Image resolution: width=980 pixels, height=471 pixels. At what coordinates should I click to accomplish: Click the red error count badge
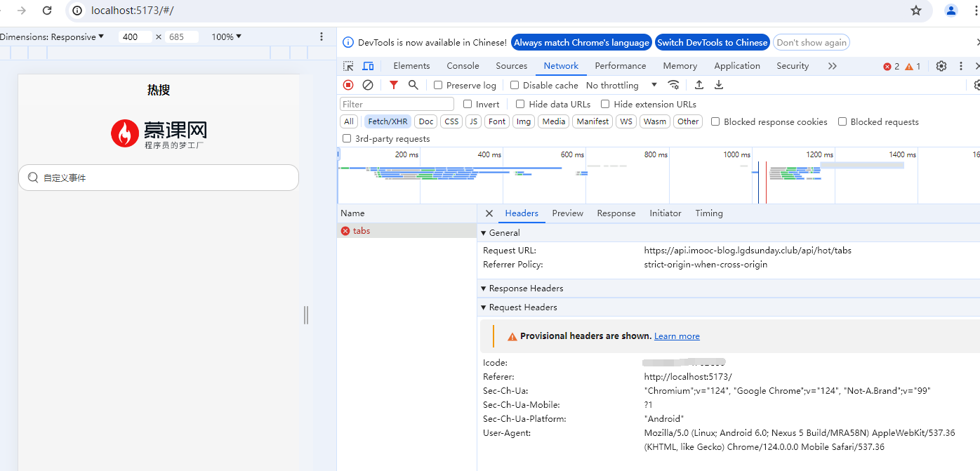click(x=891, y=67)
